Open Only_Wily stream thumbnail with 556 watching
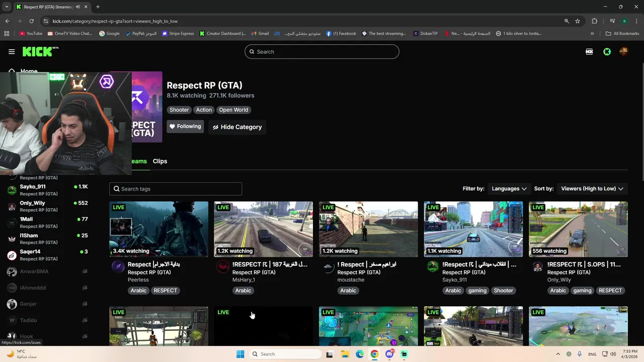This screenshot has height=362, width=644. click(578, 229)
